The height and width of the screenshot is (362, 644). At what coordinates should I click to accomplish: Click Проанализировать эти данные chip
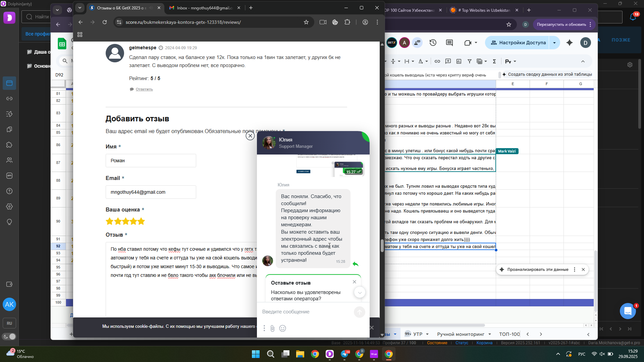538,269
